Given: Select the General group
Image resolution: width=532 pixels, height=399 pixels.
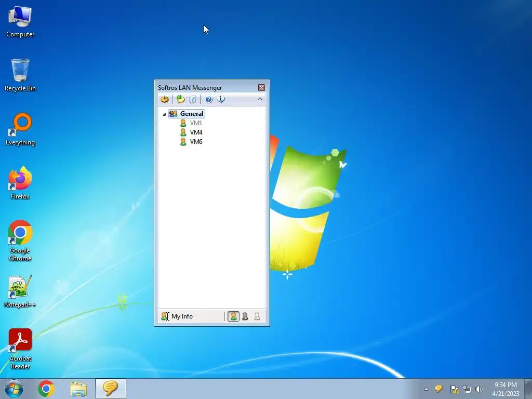Looking at the screenshot, I should click(x=187, y=114).
